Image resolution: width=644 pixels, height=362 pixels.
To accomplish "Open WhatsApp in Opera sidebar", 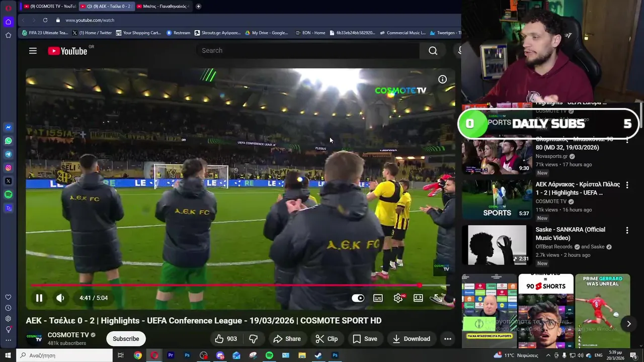I will [x=8, y=141].
